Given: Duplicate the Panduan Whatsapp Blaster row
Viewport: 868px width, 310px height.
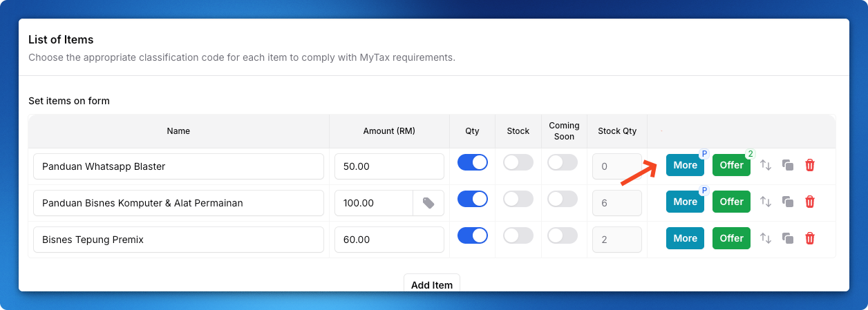Looking at the screenshot, I should tap(787, 165).
